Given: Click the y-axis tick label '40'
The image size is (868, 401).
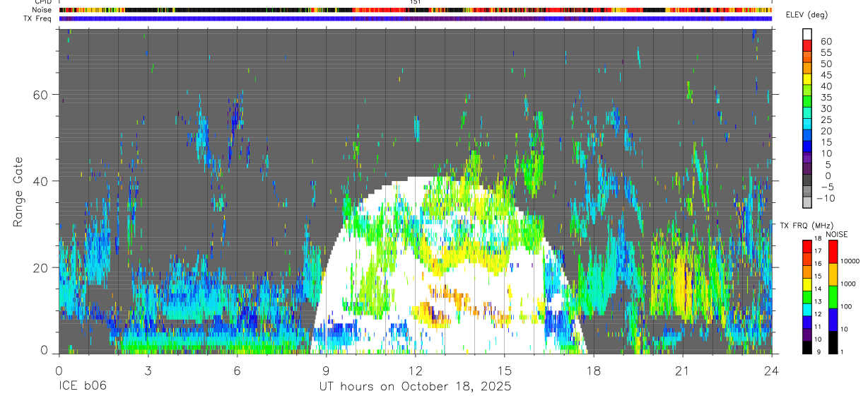Looking at the screenshot, I should pos(41,181).
